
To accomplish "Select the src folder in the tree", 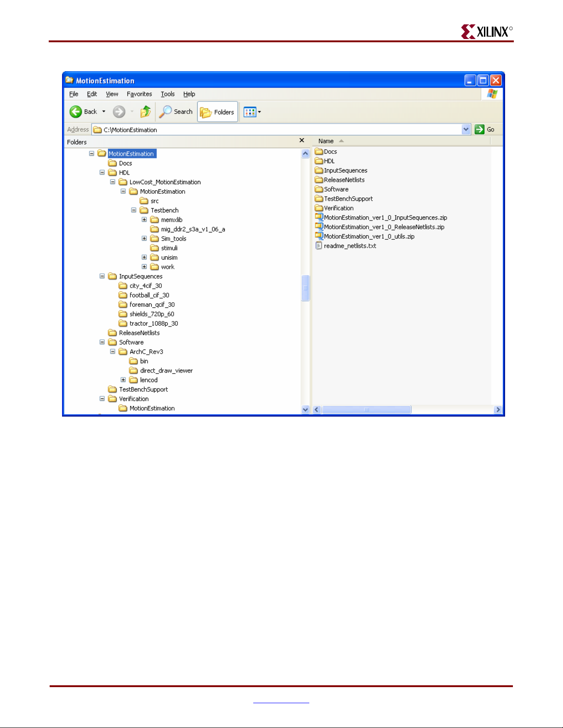I will [x=149, y=201].
